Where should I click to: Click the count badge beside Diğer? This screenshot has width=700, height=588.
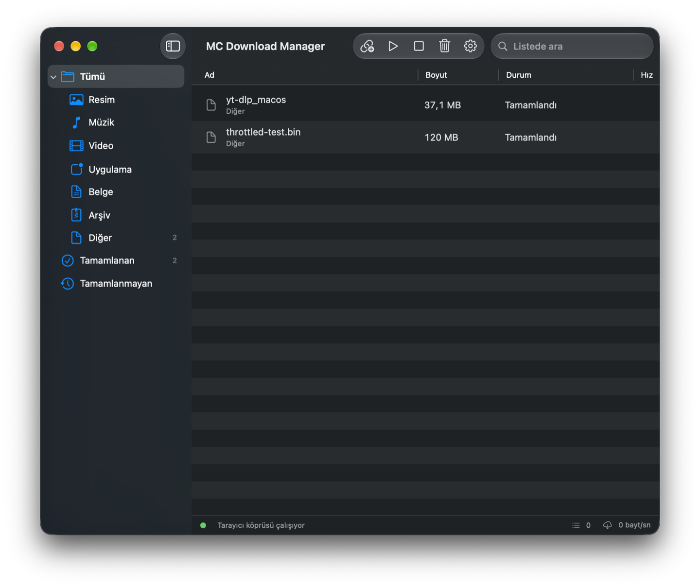tap(175, 238)
